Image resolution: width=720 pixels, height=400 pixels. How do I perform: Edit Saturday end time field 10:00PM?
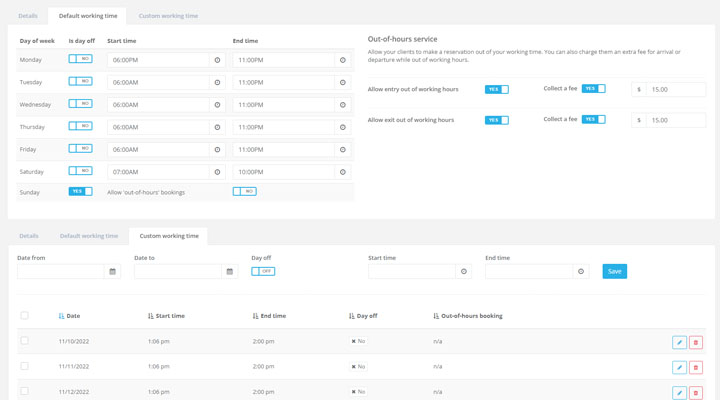pyautogui.click(x=284, y=172)
